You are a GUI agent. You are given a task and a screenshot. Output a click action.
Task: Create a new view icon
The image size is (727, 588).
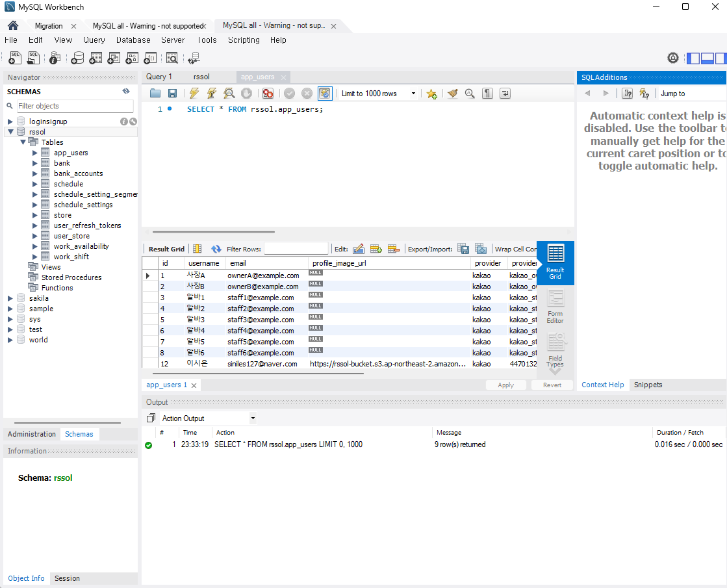tap(114, 58)
